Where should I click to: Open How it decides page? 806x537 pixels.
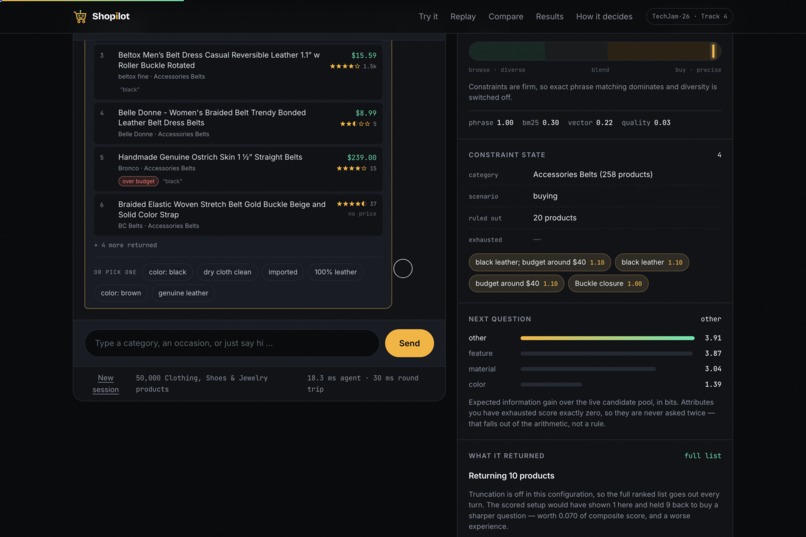604,16
